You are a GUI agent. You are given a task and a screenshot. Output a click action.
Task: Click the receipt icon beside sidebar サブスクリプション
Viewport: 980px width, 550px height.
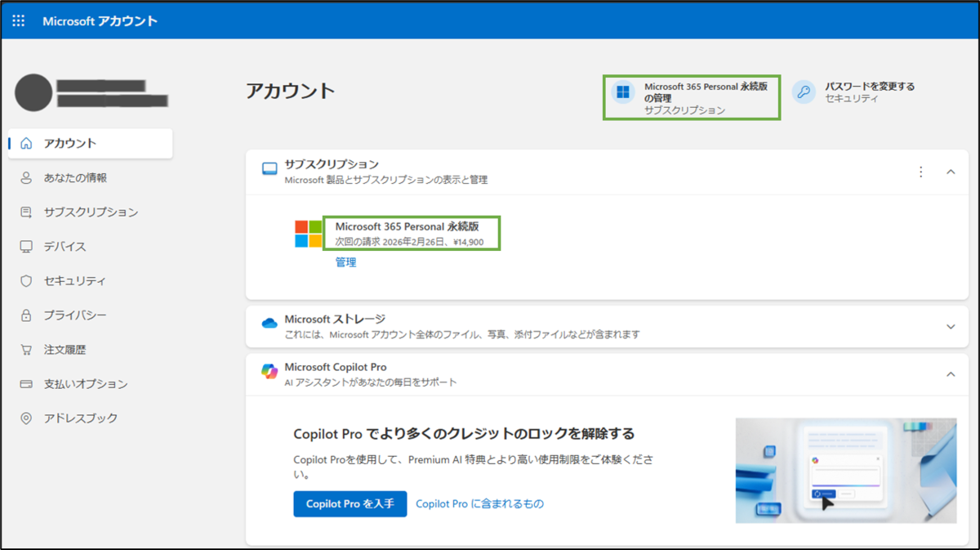pyautogui.click(x=26, y=212)
